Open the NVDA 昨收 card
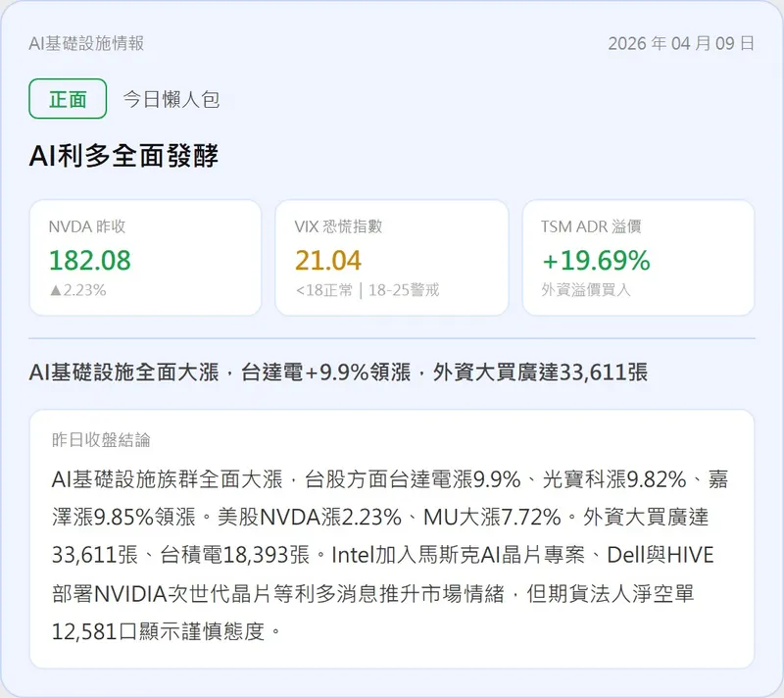Viewport: 784px width, 698px height. point(145,258)
